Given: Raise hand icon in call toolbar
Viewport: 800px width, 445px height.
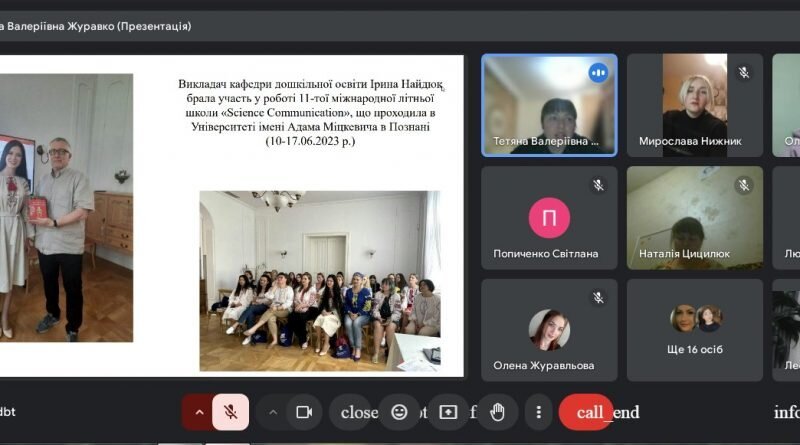Looking at the screenshot, I should [x=497, y=412].
